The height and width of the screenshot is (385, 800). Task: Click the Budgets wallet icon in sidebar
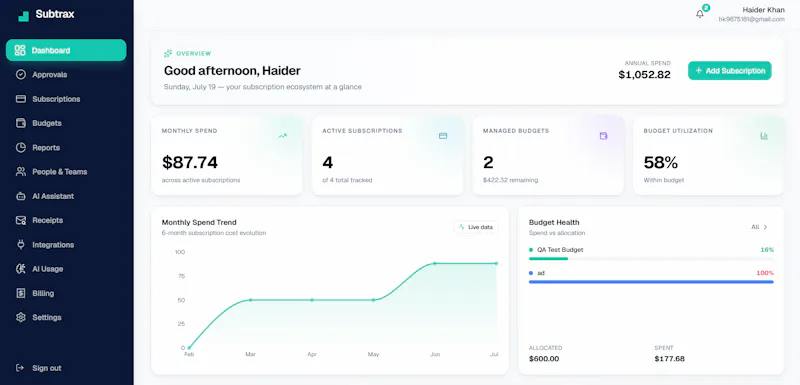pyautogui.click(x=20, y=123)
